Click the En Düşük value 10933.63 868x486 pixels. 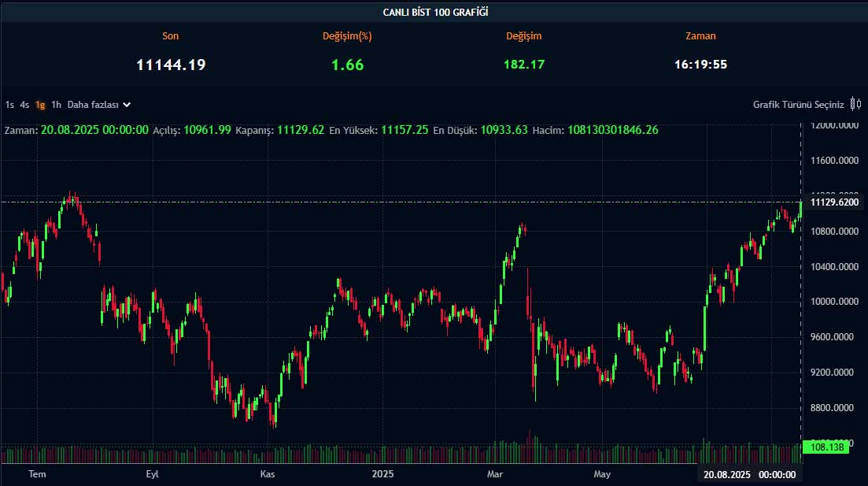tap(504, 130)
